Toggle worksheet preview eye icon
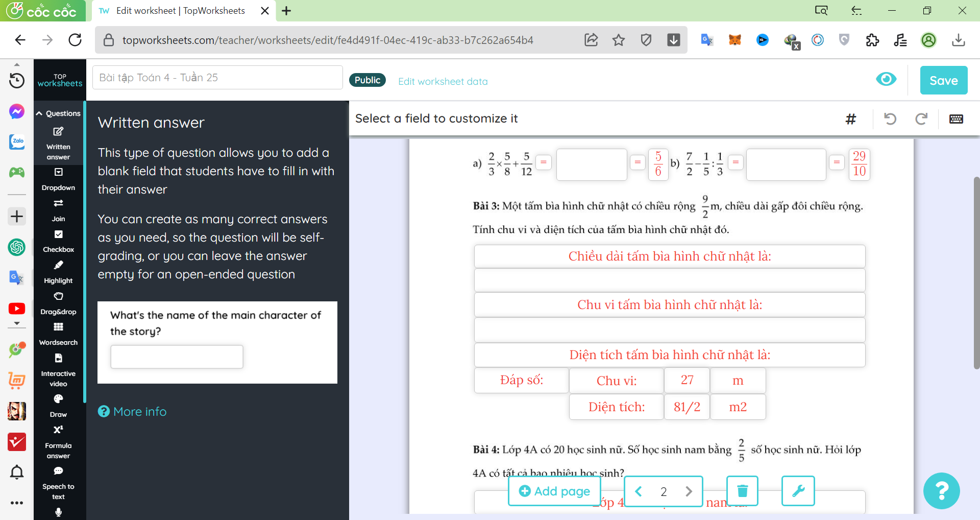 pyautogui.click(x=886, y=79)
